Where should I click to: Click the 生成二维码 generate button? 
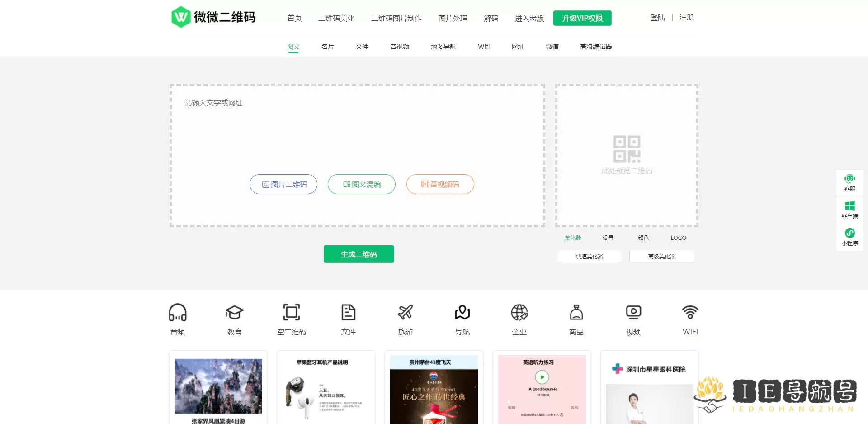359,254
